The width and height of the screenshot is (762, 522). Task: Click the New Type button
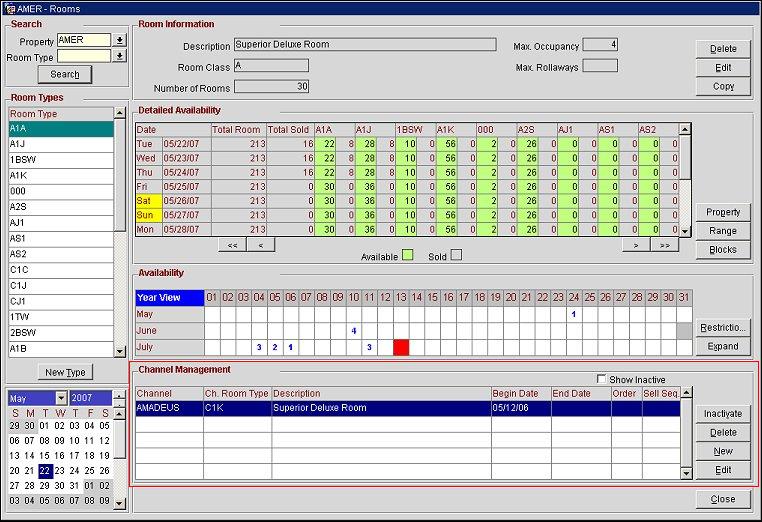[x=67, y=372]
